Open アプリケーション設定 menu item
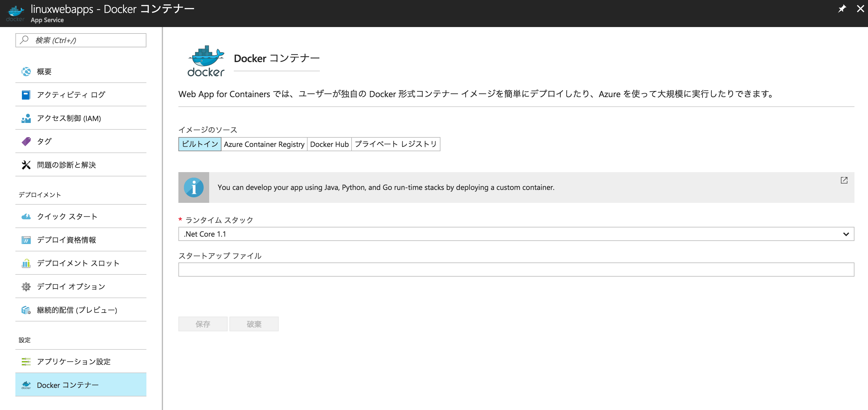 (81, 361)
